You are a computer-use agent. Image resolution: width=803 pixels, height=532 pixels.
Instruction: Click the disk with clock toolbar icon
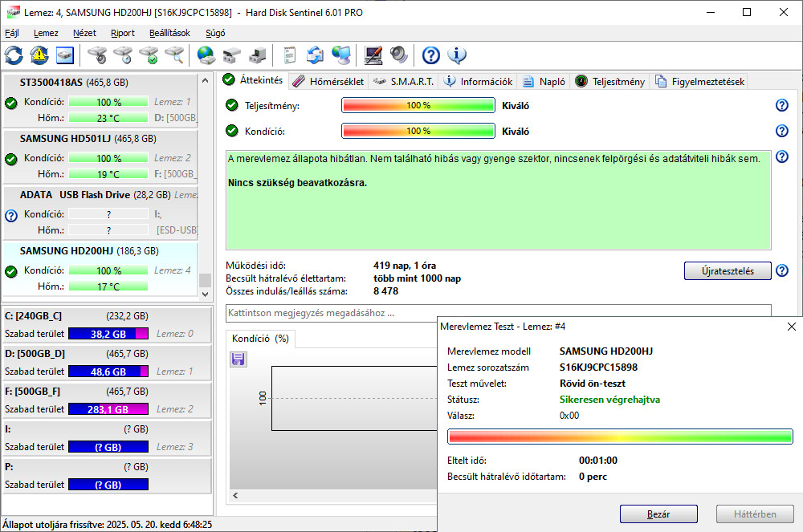click(123, 55)
